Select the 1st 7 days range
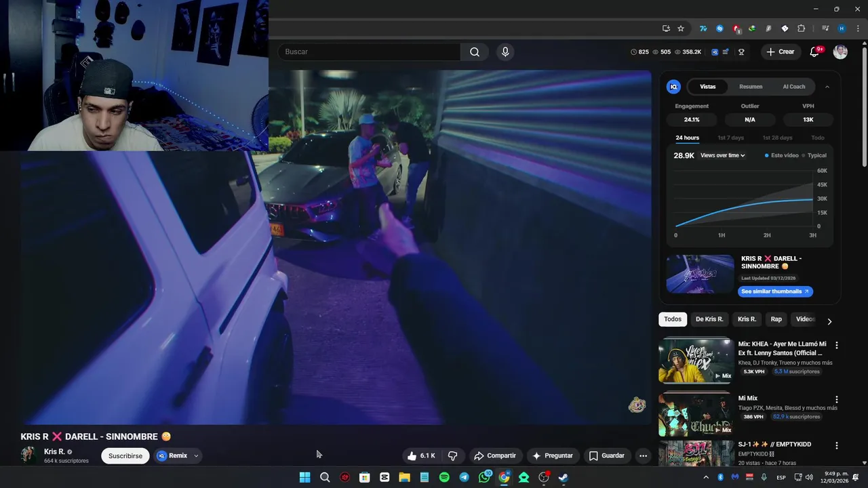 pos(731,138)
